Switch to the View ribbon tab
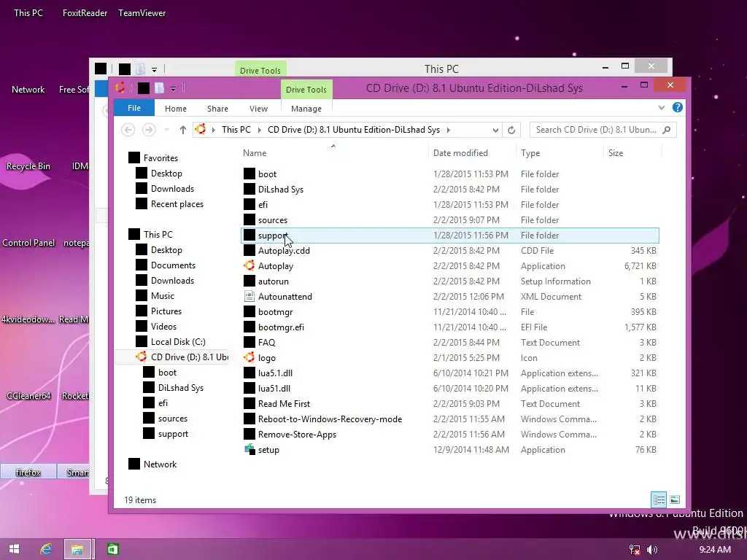The width and height of the screenshot is (747, 560). pyautogui.click(x=258, y=109)
